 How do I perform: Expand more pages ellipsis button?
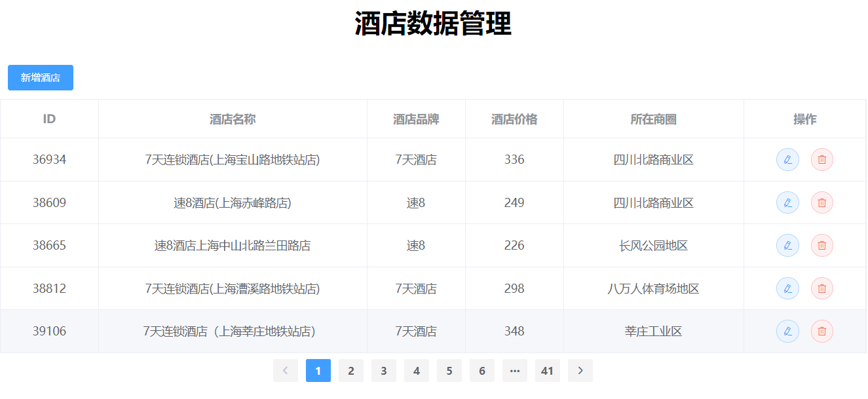[515, 371]
